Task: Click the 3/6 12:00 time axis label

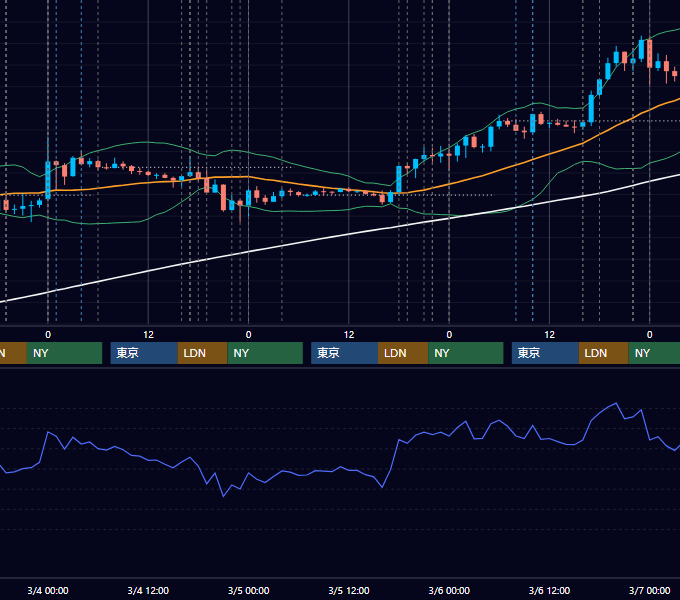Action: pyautogui.click(x=549, y=590)
